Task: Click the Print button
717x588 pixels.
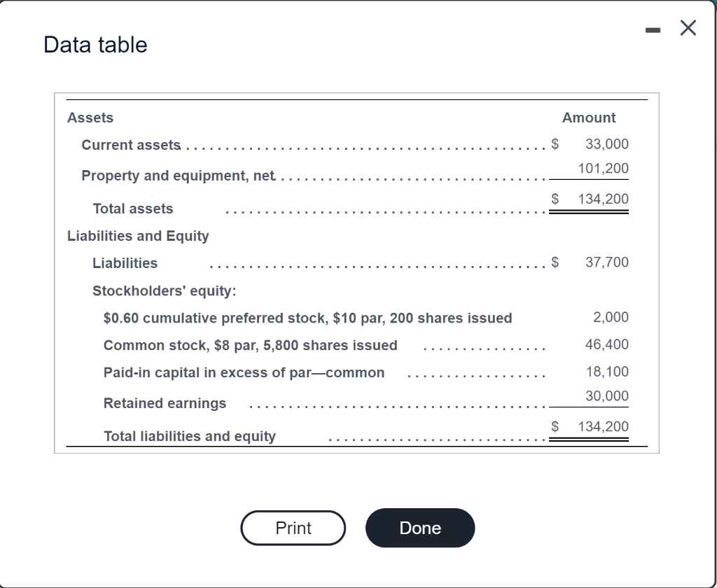Action: click(293, 528)
